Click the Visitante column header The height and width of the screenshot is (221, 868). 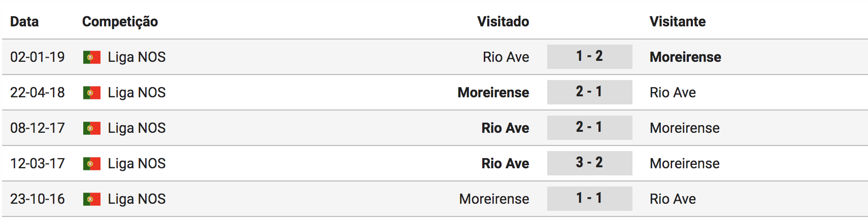coord(678,22)
